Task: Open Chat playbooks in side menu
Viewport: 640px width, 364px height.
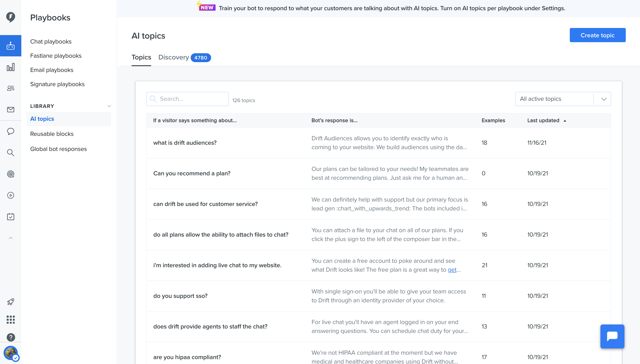Action: [x=51, y=42]
